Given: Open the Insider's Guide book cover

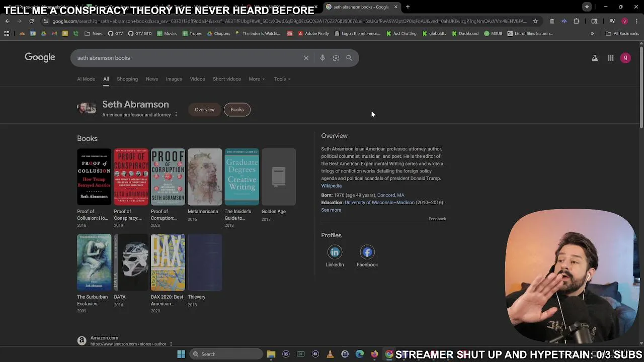Looking at the screenshot, I should (x=242, y=177).
